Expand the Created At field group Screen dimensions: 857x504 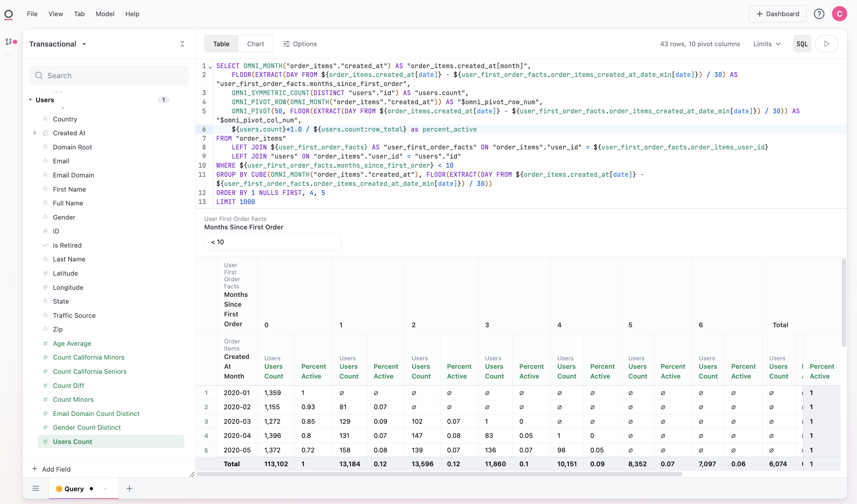34,133
